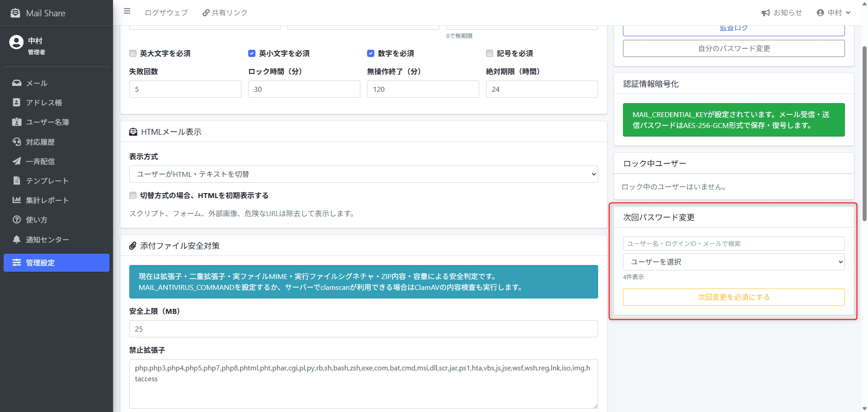Open アドレス帳 in the sidebar
Image resolution: width=868 pixels, height=412 pixels.
click(57, 103)
